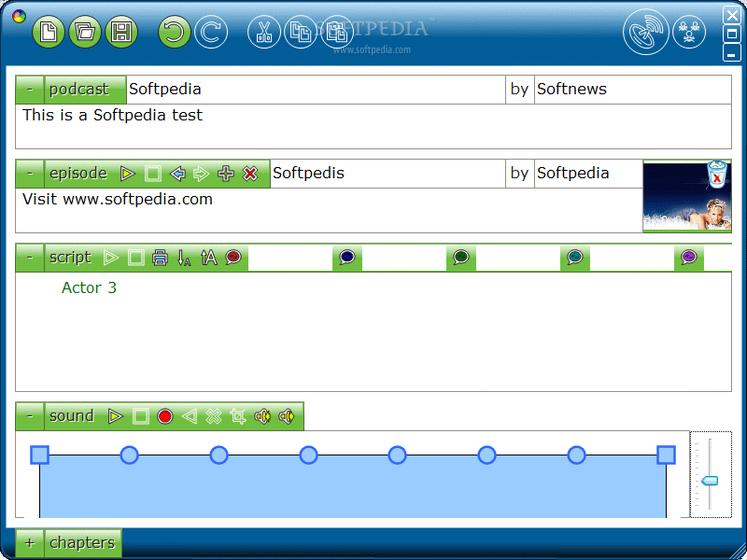
Task: Create a new podcast file
Action: [49, 32]
